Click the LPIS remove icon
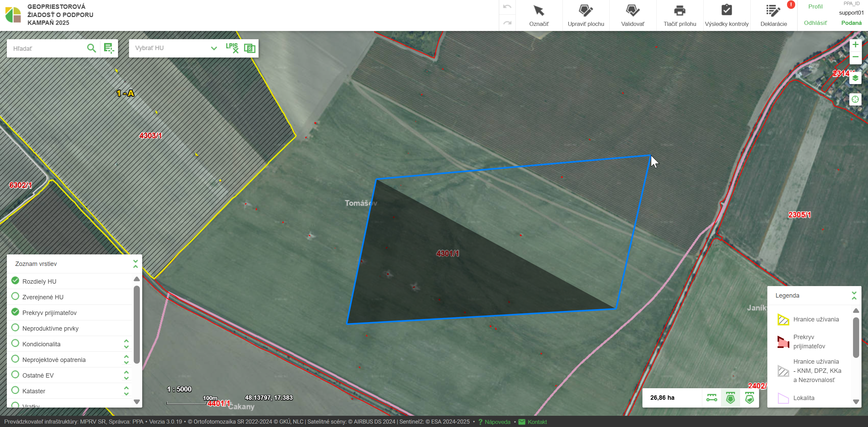The image size is (868, 427). pyautogui.click(x=232, y=48)
